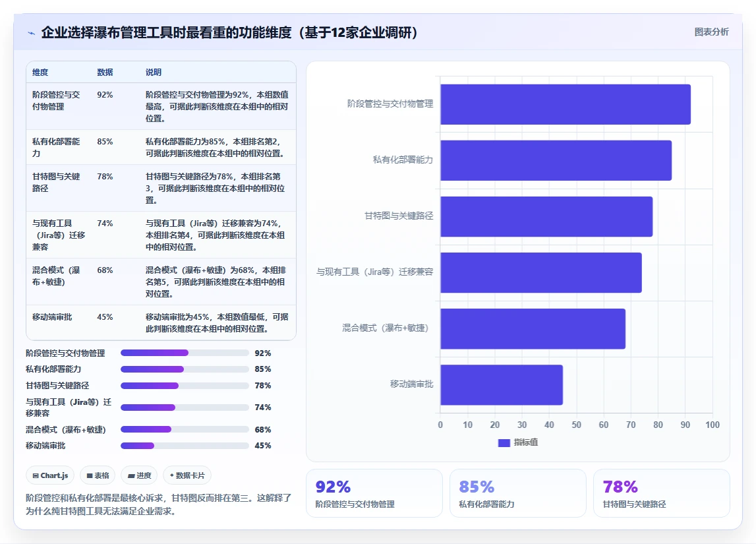Image resolution: width=756 pixels, height=544 pixels.
Task: Click the 与现有工具 (Jira等) 迁移兼容 chart bar
Action: [x=541, y=272]
